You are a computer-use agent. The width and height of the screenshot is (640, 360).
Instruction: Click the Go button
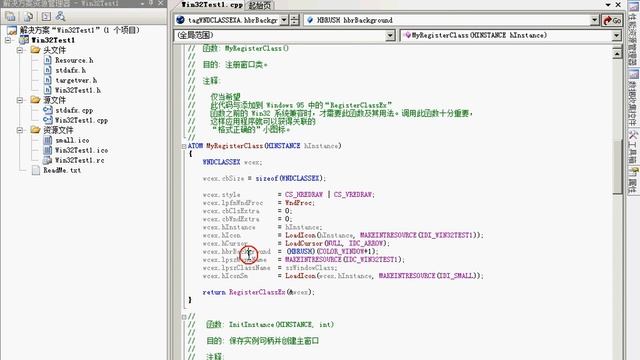tap(612, 20)
